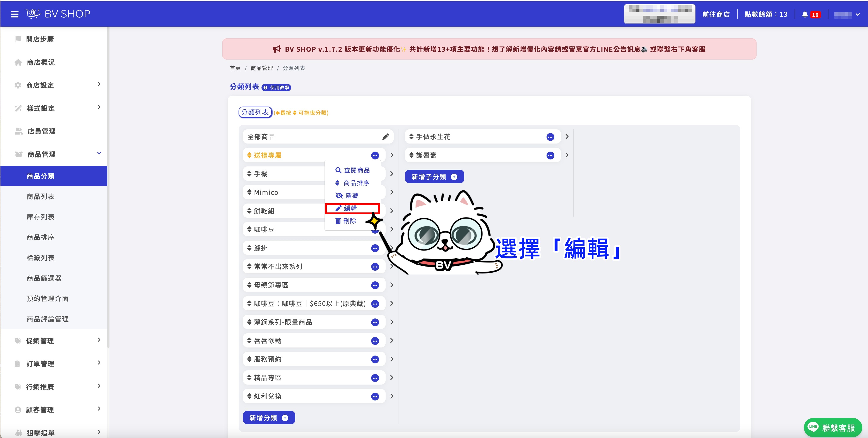Click 新增子分類 button

434,177
